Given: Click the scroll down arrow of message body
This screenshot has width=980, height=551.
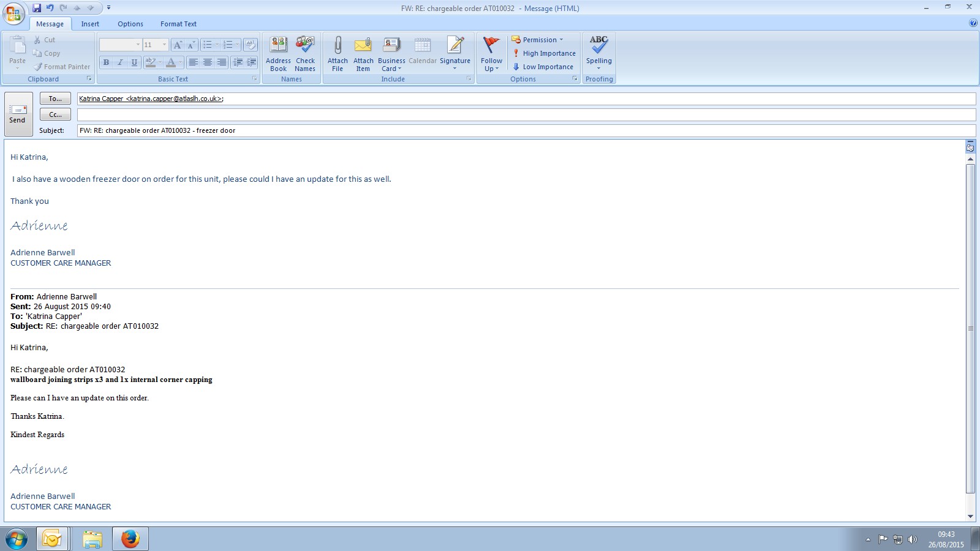Looking at the screenshot, I should (x=970, y=516).
